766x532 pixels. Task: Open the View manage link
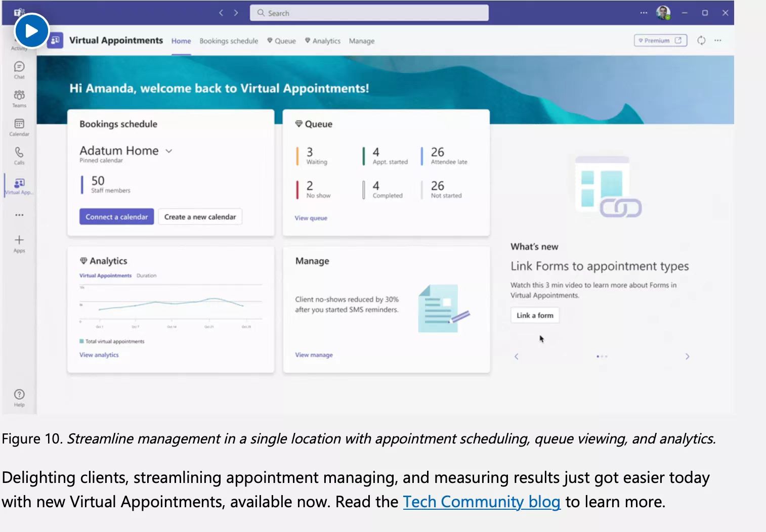click(314, 355)
